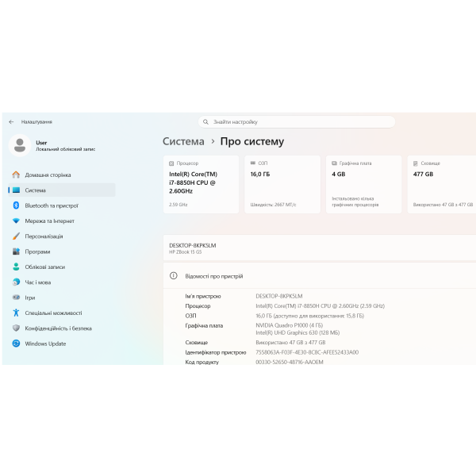Open Конфіденційність і безпека settings
This screenshot has width=476, height=476.
tap(62, 328)
